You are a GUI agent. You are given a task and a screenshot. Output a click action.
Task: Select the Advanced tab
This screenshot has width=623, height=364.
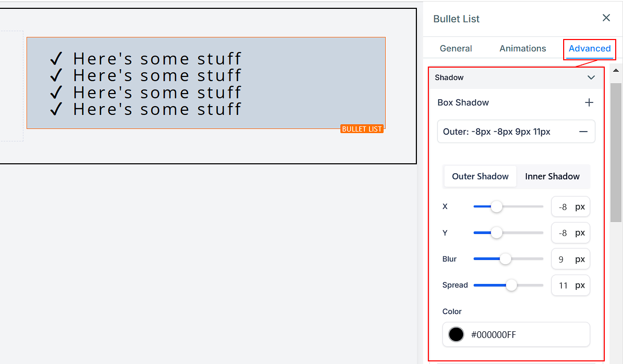tap(589, 48)
